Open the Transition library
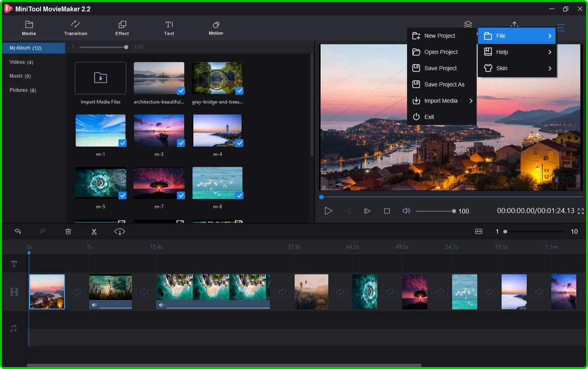This screenshot has height=369, width=588. [x=76, y=28]
